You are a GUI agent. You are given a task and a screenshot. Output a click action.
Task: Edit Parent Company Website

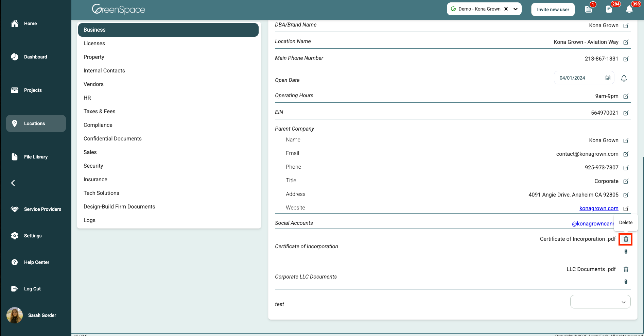[x=626, y=208]
